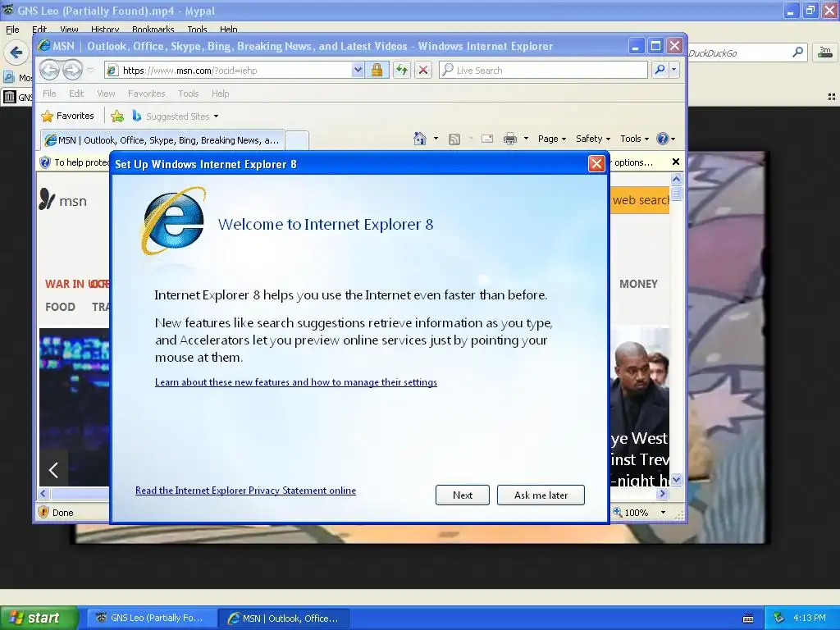
Task: Open the Tools dropdown in command bar
Action: tap(634, 139)
